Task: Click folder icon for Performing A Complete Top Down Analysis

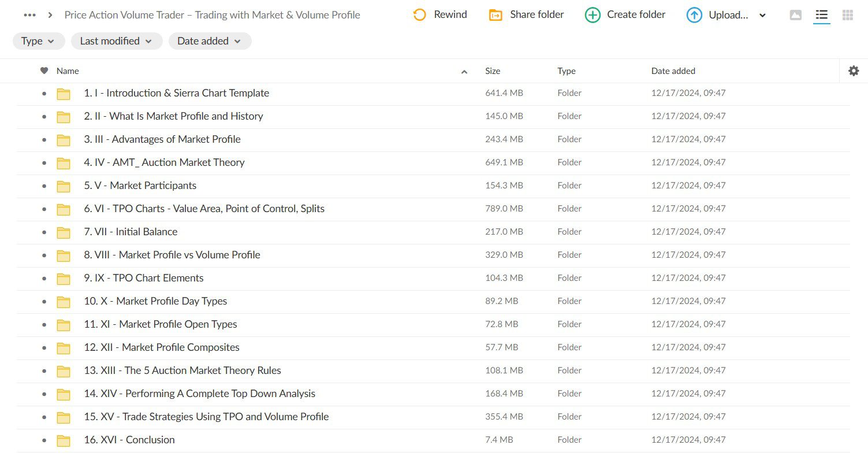Action: click(64, 394)
